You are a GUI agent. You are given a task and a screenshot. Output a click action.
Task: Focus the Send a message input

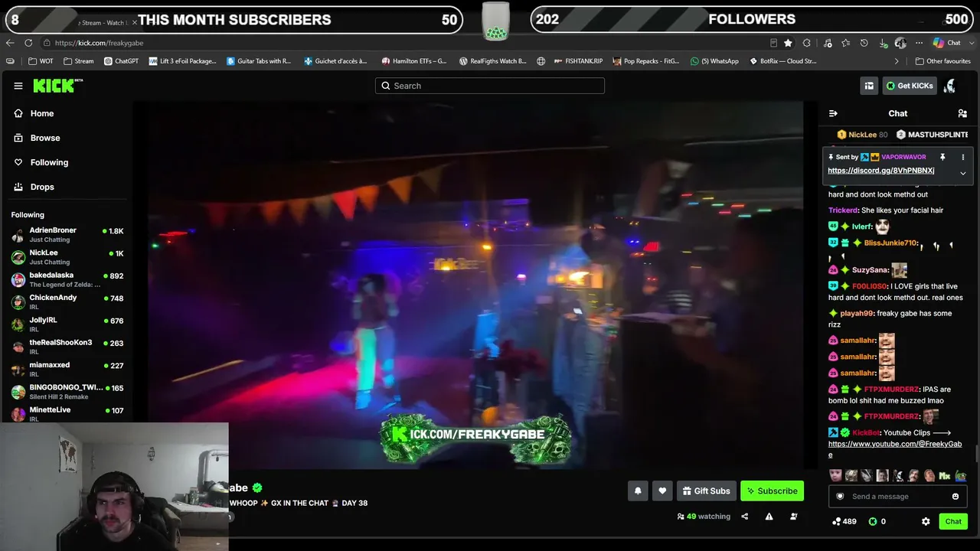tap(897, 497)
